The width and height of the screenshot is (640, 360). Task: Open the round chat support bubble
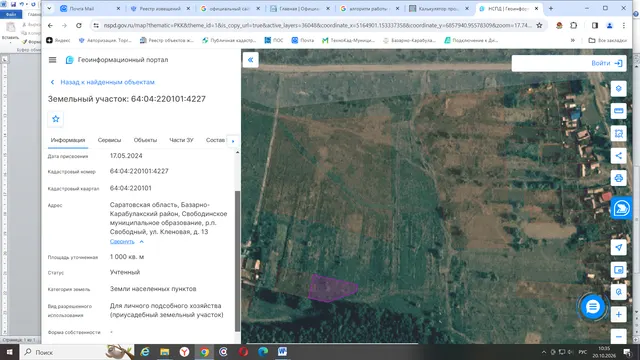pyautogui.click(x=593, y=307)
